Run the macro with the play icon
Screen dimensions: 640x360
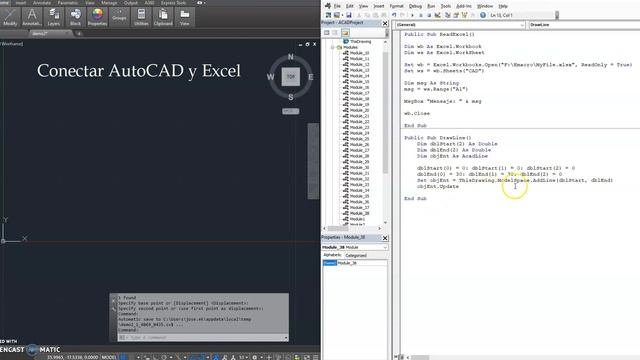412,15
